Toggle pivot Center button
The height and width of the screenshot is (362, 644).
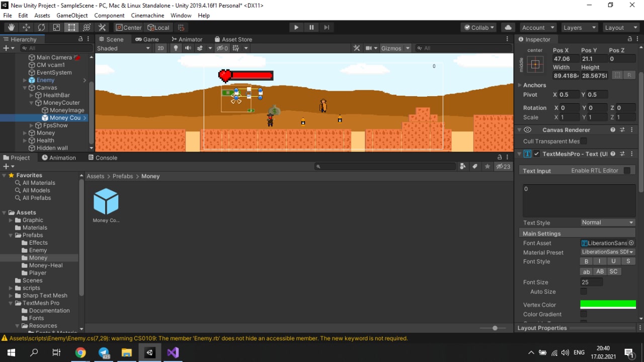(x=128, y=28)
